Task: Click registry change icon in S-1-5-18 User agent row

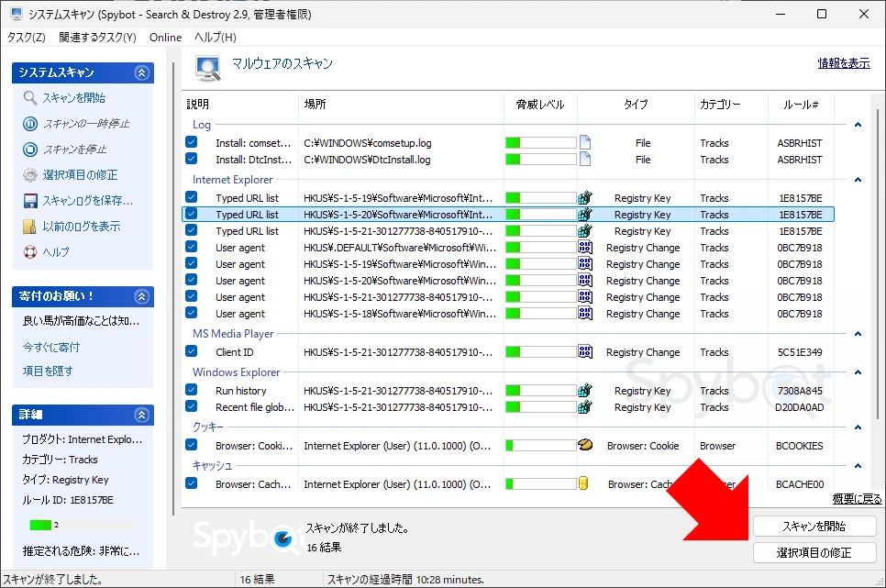Action: click(x=585, y=313)
